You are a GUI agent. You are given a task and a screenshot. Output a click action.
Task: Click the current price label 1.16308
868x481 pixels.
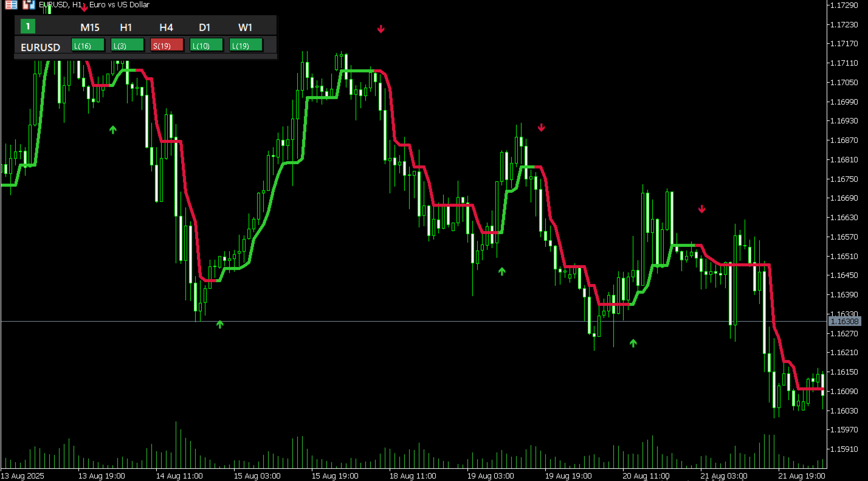click(x=846, y=321)
